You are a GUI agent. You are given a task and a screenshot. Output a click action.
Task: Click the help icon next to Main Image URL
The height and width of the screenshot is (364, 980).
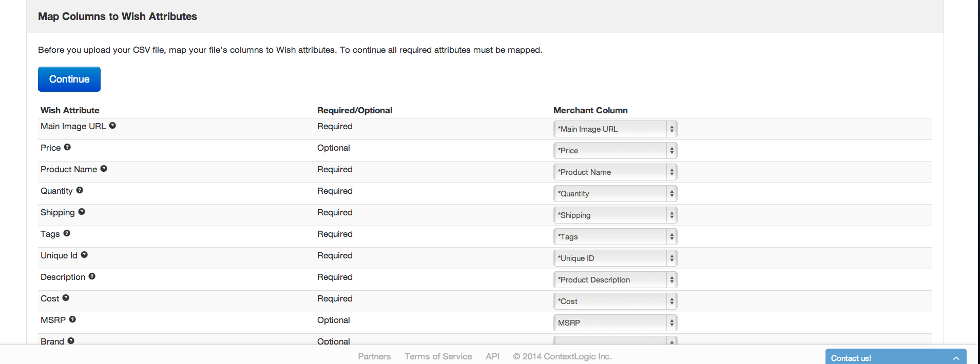click(112, 126)
